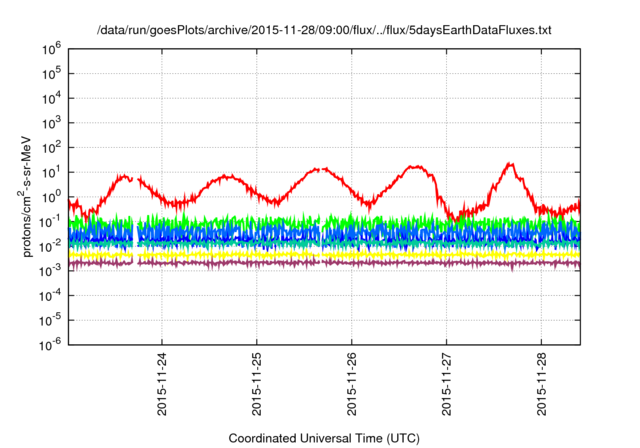Image resolution: width=640 pixels, height=448 pixels.
Task: Click the x-axis date label 2015-11-25
Action: (x=256, y=384)
